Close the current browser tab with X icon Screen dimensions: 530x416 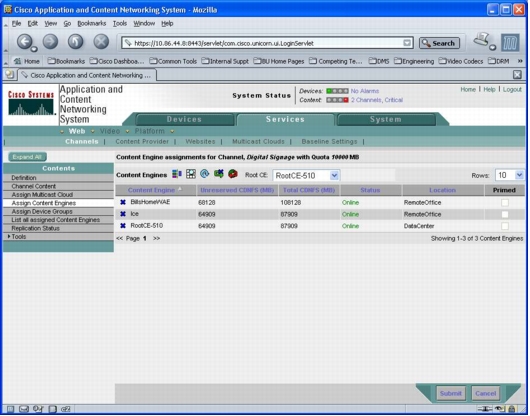coord(517,75)
